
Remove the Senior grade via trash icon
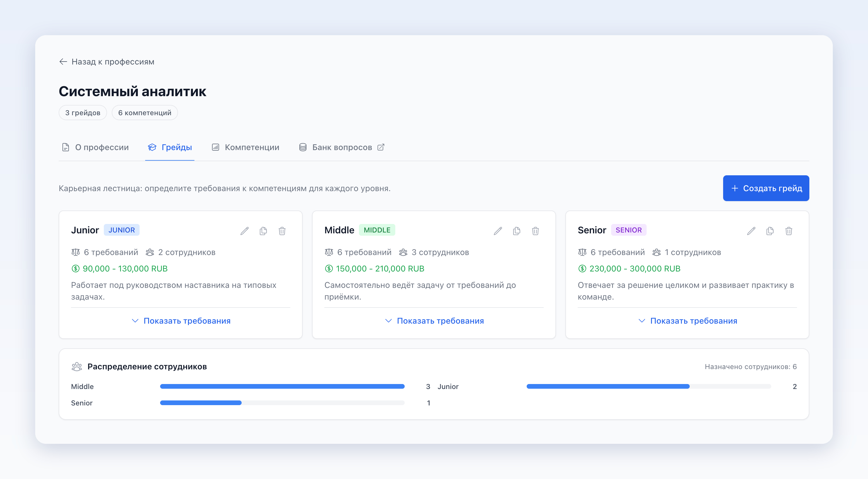click(x=789, y=231)
